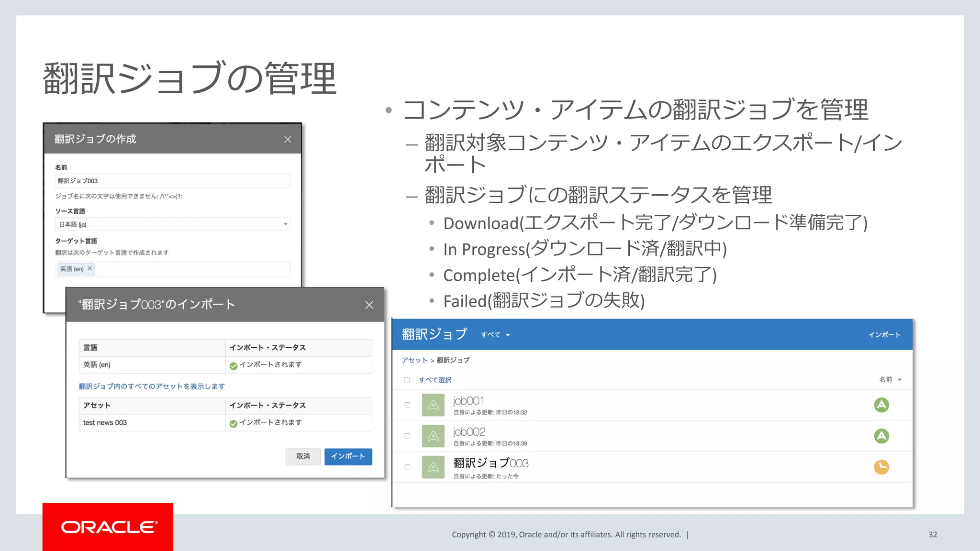Click the 名前 input field with 翻訳ジョブ003
The width and height of the screenshot is (980, 551).
point(173,181)
